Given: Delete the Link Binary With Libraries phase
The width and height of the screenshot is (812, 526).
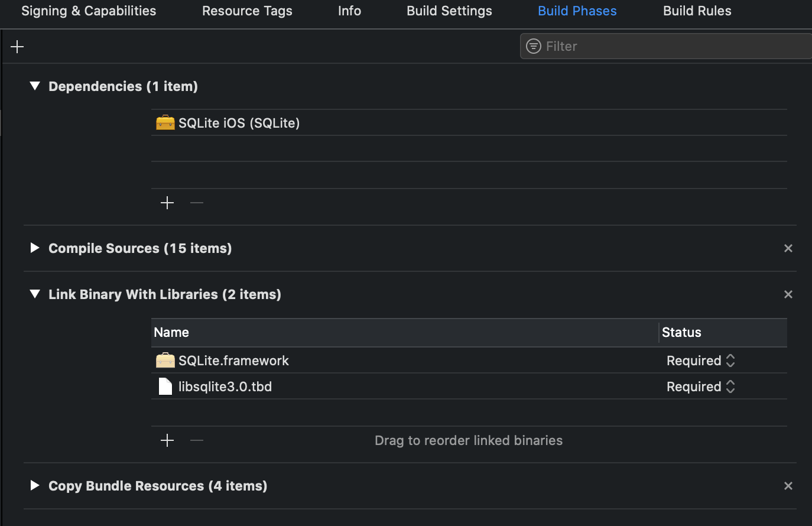Looking at the screenshot, I should tap(788, 294).
